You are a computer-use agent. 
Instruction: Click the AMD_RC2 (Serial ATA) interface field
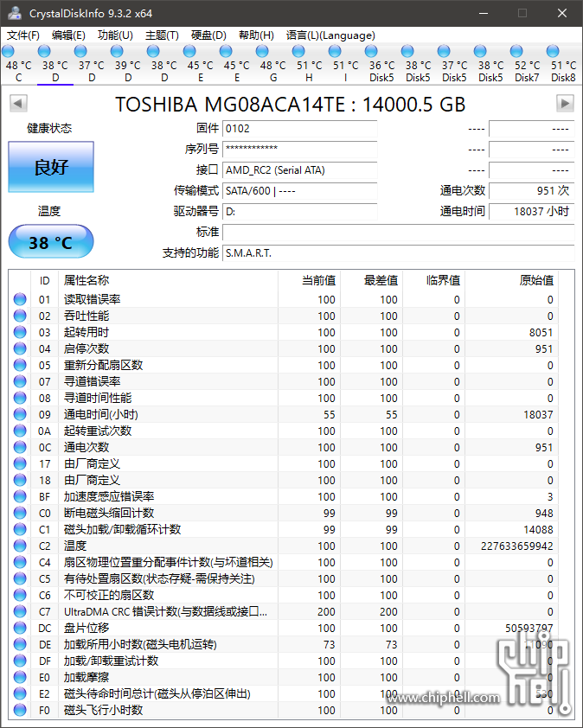click(299, 170)
